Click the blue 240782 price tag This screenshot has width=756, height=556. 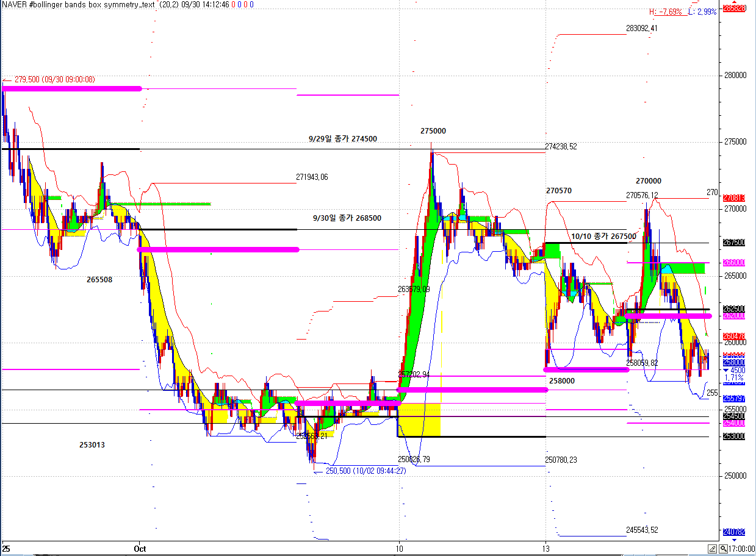click(733, 532)
